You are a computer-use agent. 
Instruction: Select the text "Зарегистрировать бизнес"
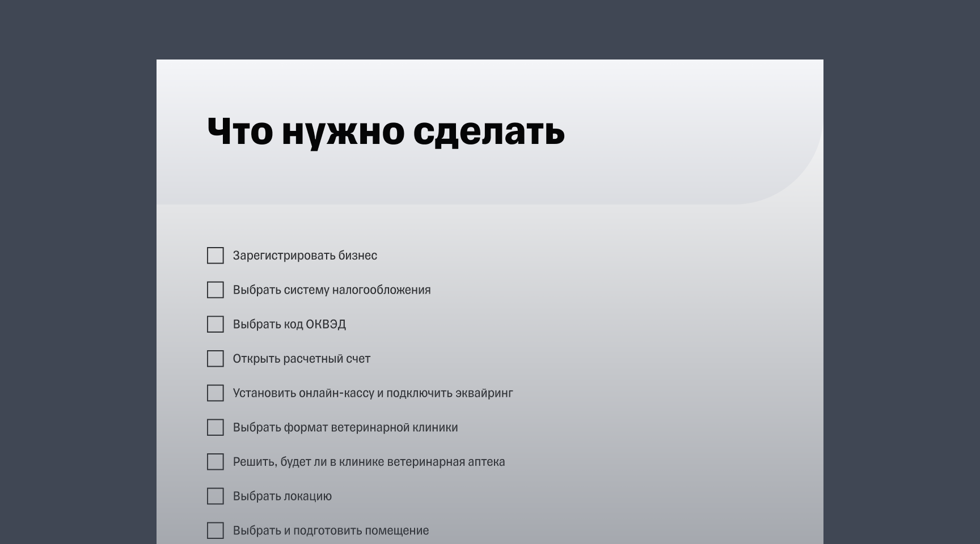pos(306,256)
